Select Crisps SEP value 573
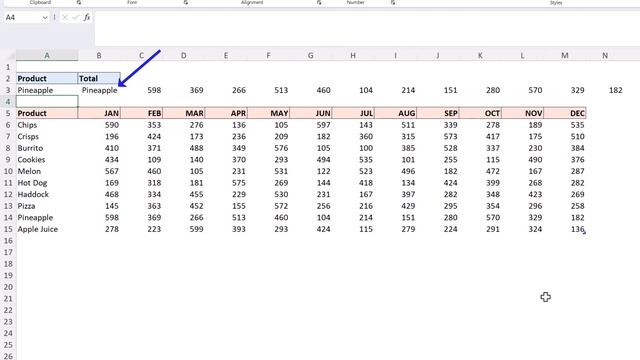Viewport: 640px width, 360px height. pos(438,136)
